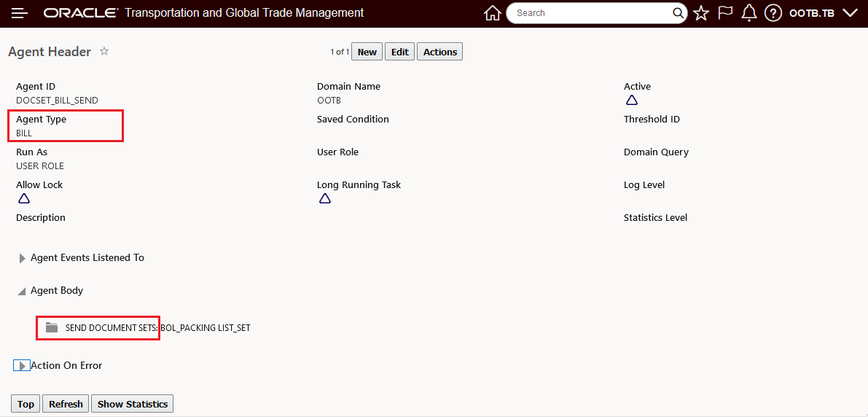Open the hamburger navigation menu
The width and height of the screenshot is (868, 417).
(20, 13)
